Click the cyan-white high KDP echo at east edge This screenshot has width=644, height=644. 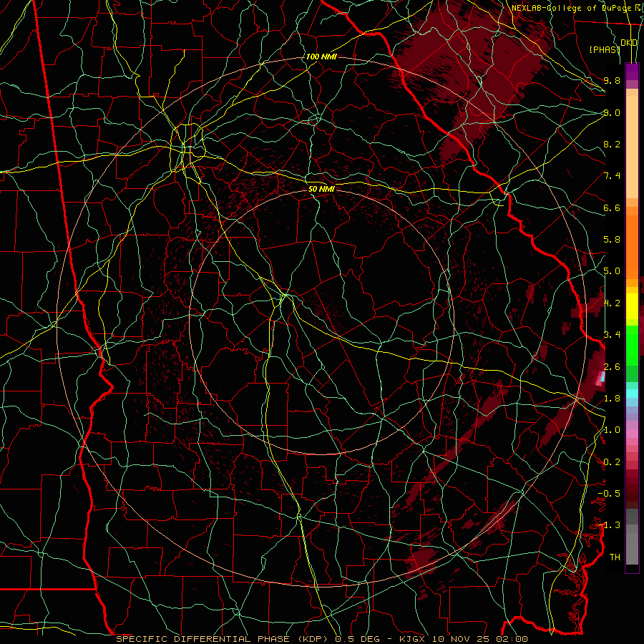(602, 376)
